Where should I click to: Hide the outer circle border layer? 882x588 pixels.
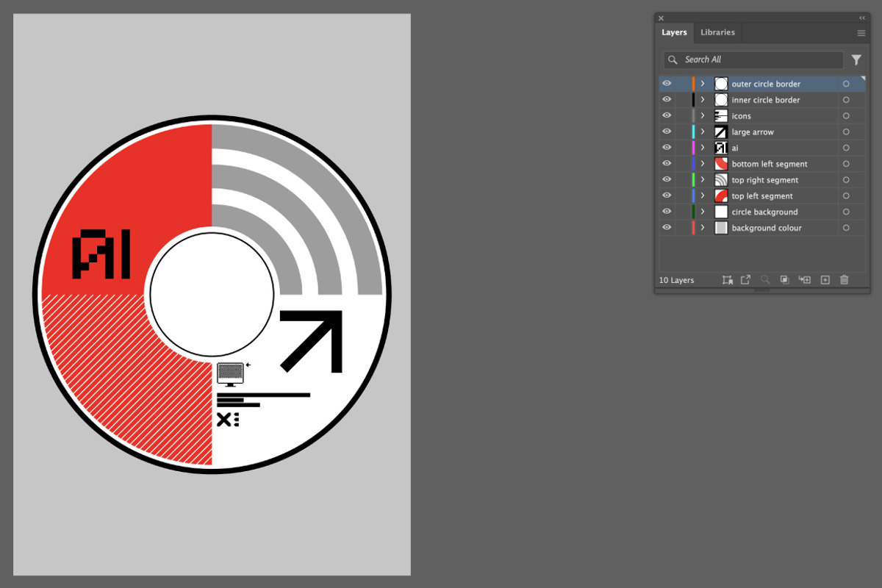667,84
